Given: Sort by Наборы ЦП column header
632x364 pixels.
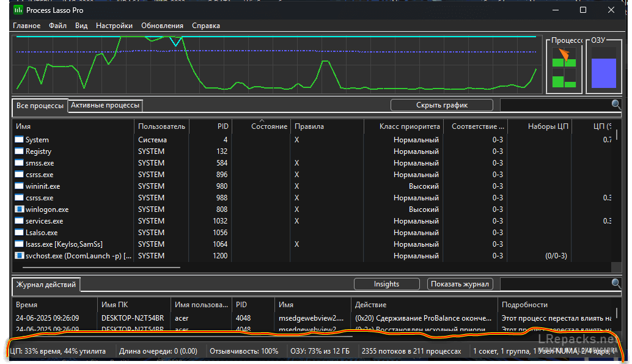Looking at the screenshot, I should (539, 126).
